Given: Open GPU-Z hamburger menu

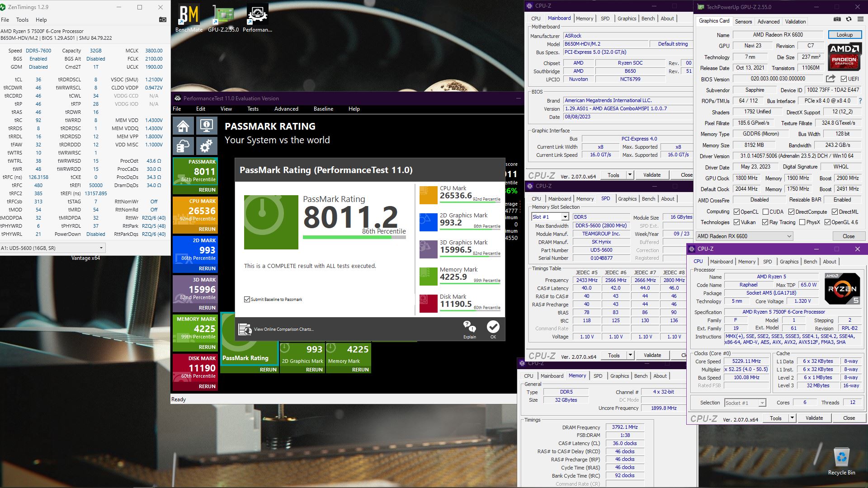Looking at the screenshot, I should tap(860, 19).
